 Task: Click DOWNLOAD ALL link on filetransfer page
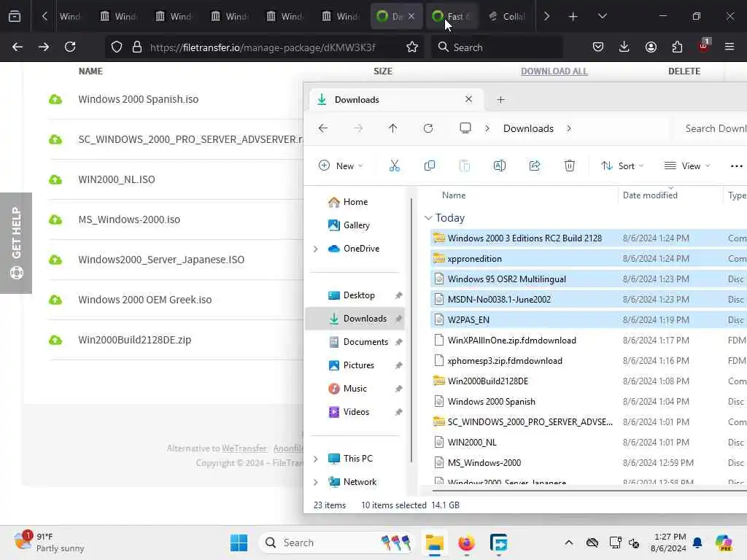click(554, 71)
